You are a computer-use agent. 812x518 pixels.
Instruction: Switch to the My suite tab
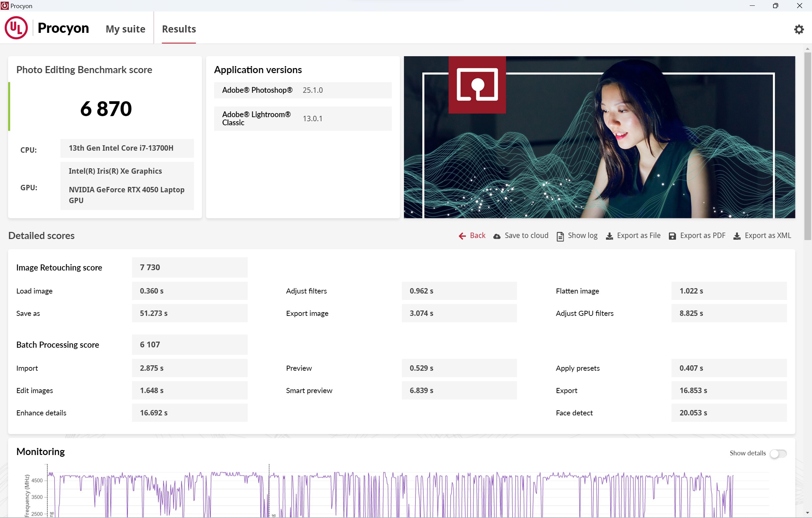(125, 29)
